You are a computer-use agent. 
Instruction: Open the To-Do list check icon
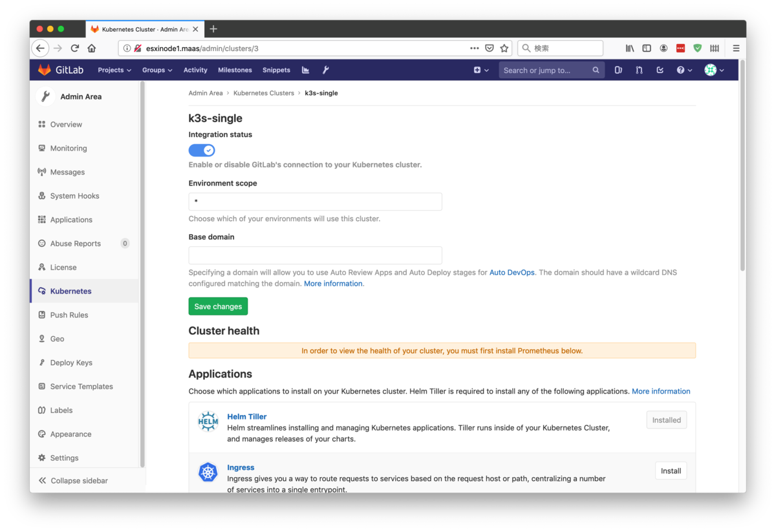click(660, 70)
